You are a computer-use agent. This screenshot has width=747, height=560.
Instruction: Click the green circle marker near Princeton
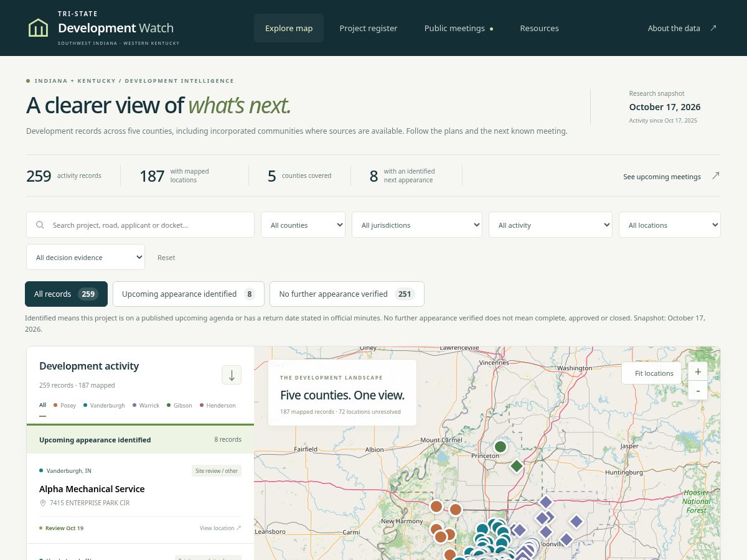click(x=500, y=447)
